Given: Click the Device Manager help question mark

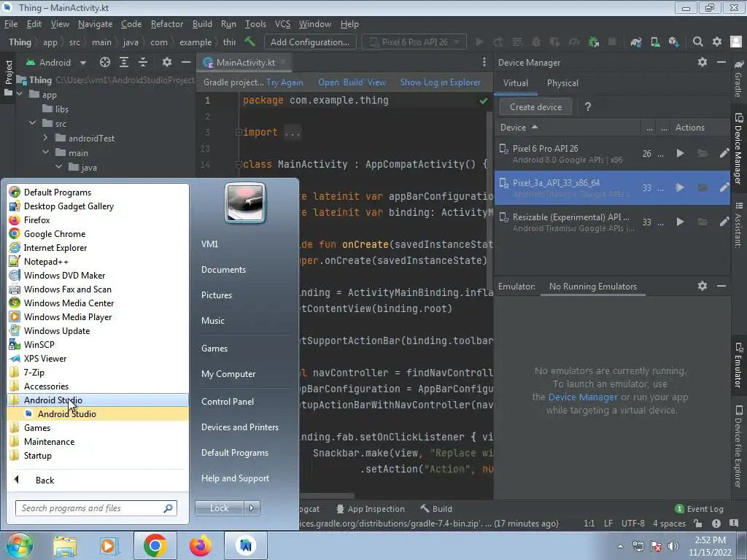Looking at the screenshot, I should (588, 107).
